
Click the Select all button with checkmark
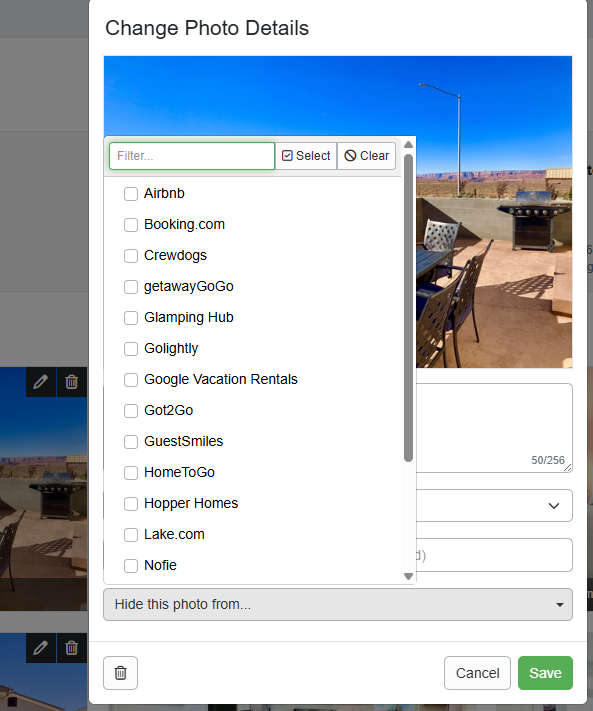(306, 156)
